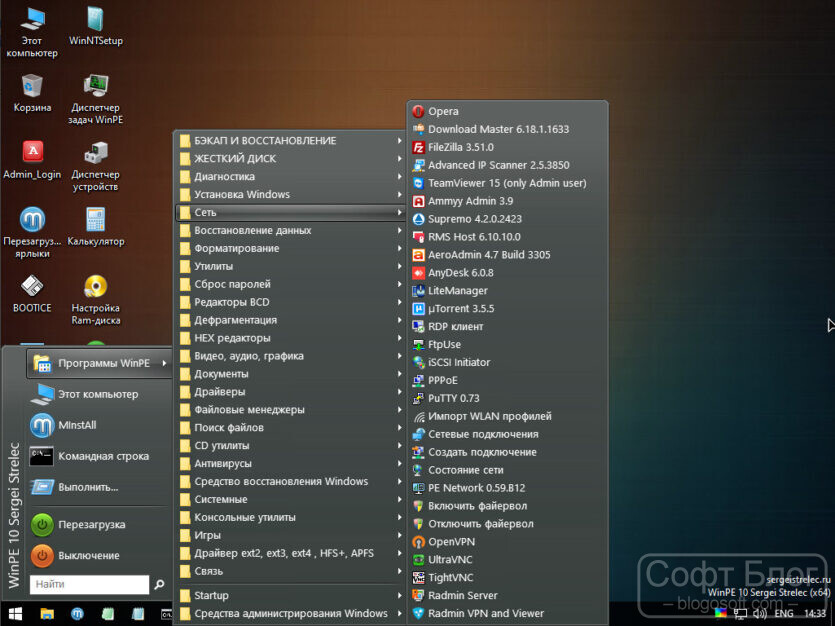835x626 pixels.
Task: Open Калькулятор desktop icon
Action: pos(96,227)
